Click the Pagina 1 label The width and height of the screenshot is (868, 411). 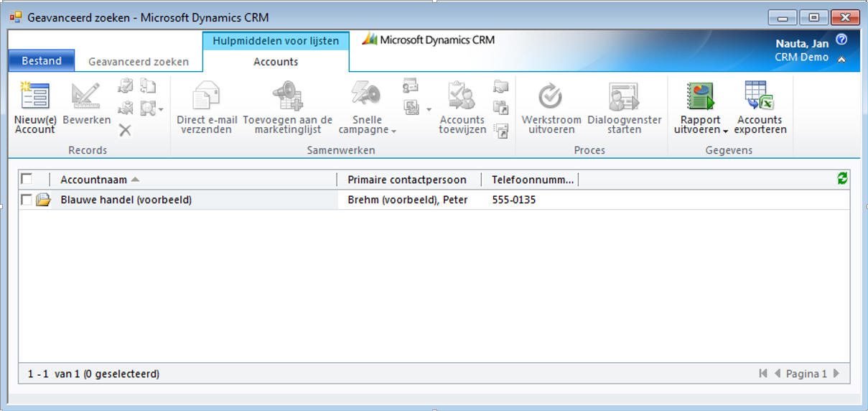pyautogui.click(x=806, y=374)
